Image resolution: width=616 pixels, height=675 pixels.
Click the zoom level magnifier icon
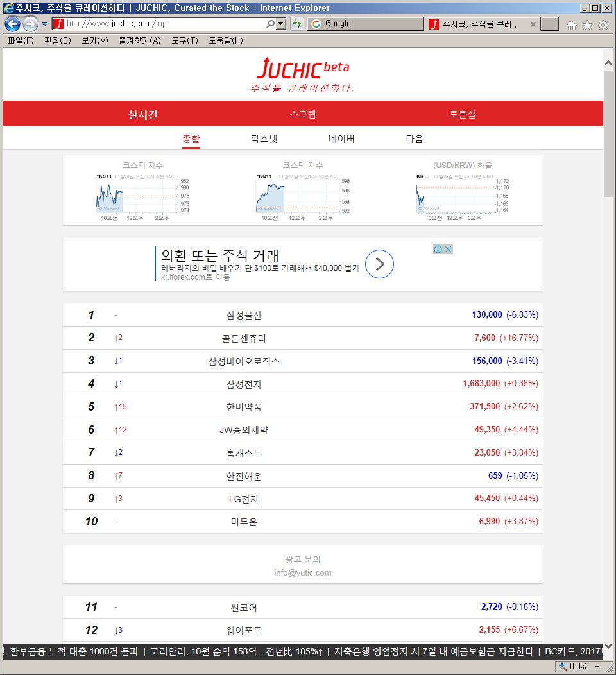562,666
